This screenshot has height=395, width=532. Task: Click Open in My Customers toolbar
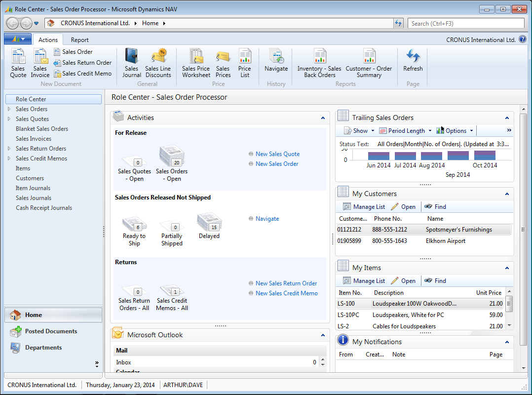tap(403, 207)
